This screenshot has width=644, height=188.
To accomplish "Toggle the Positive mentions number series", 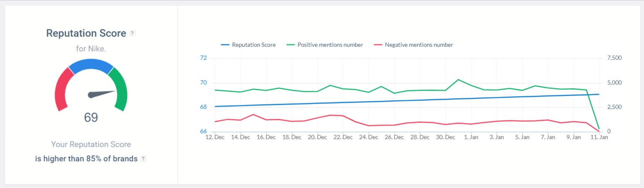I will pos(324,44).
